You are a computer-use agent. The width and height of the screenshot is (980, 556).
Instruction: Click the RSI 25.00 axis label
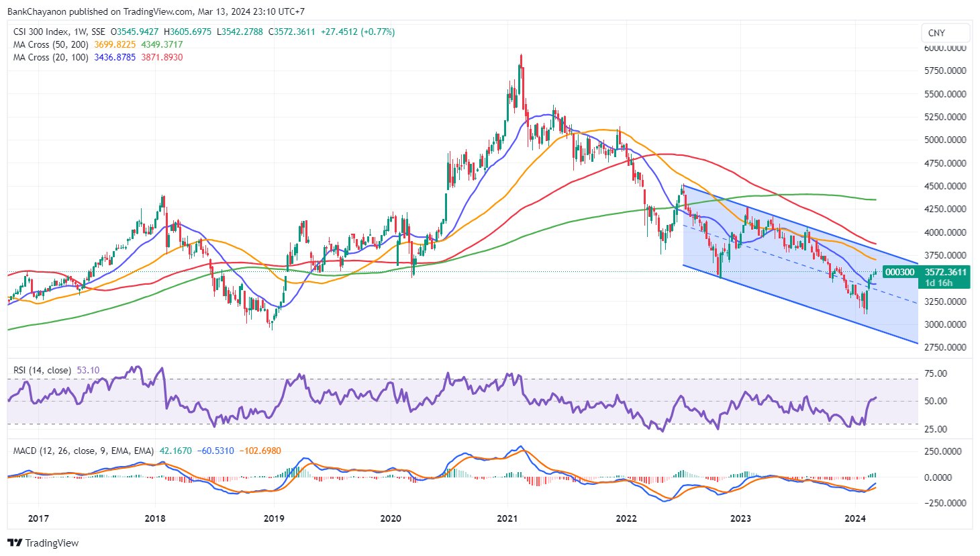point(936,429)
